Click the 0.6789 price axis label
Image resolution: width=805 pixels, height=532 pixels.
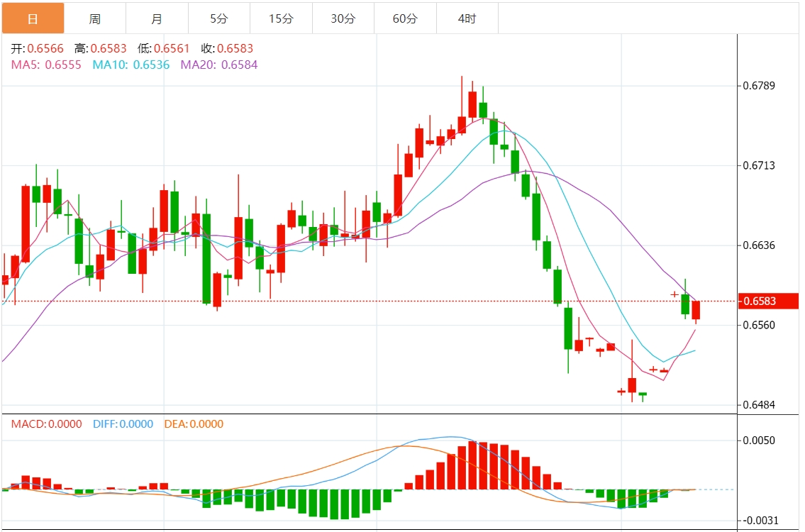[760, 85]
